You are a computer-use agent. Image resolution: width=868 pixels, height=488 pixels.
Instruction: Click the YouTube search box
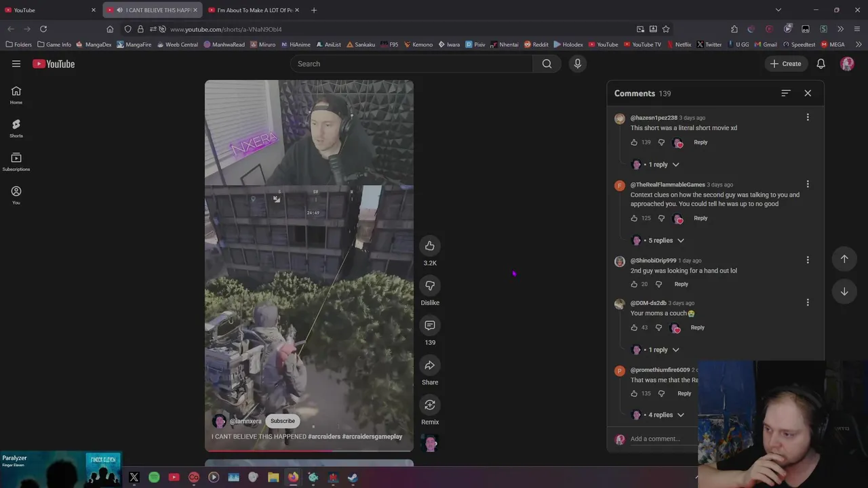(412, 64)
